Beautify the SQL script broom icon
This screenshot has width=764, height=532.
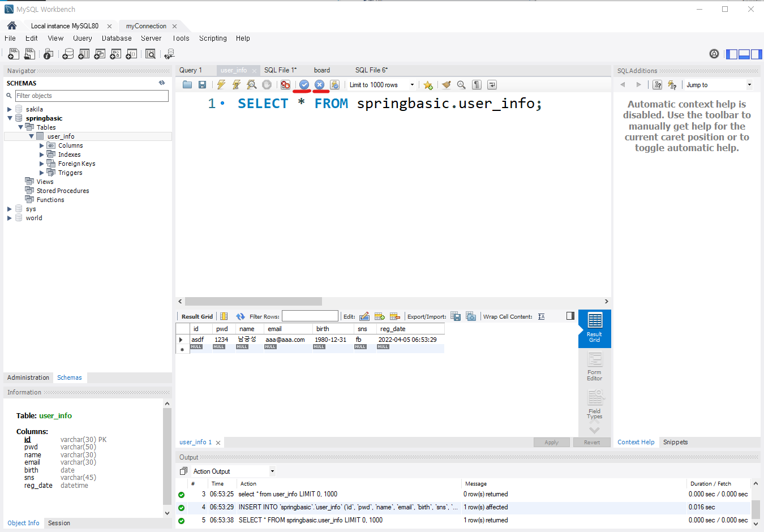pyautogui.click(x=447, y=85)
